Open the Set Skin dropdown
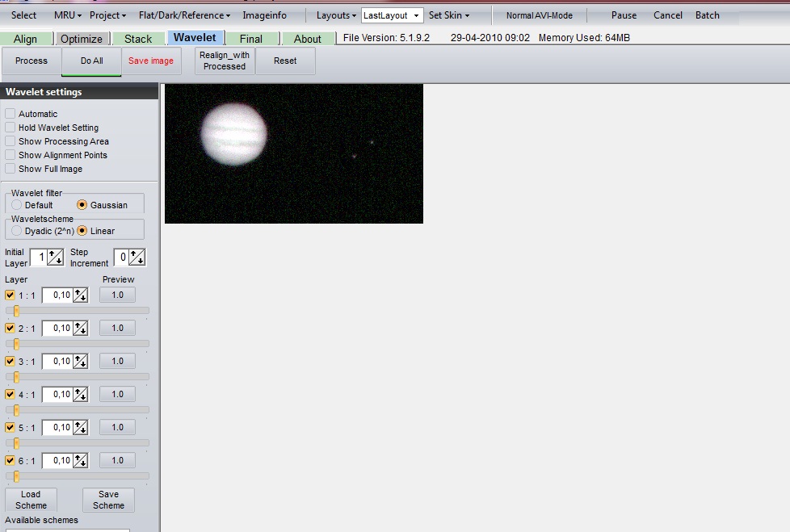The height and width of the screenshot is (532, 790). (449, 15)
